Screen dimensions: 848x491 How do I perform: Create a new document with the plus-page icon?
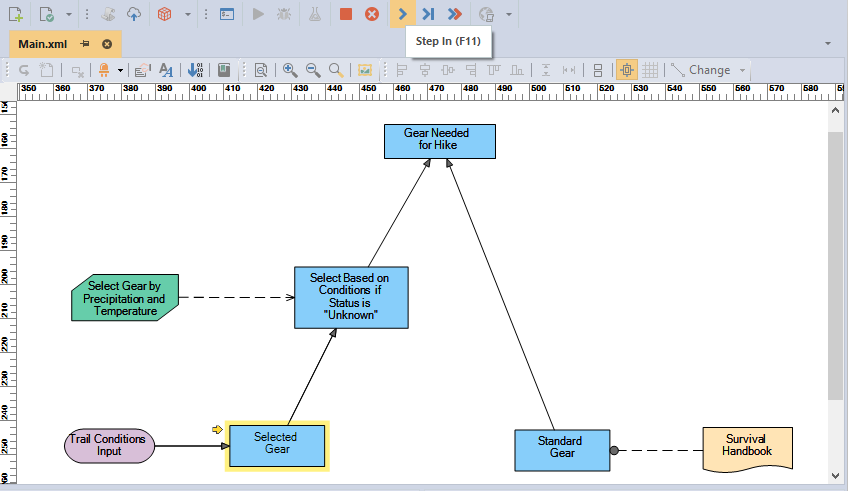[16, 14]
